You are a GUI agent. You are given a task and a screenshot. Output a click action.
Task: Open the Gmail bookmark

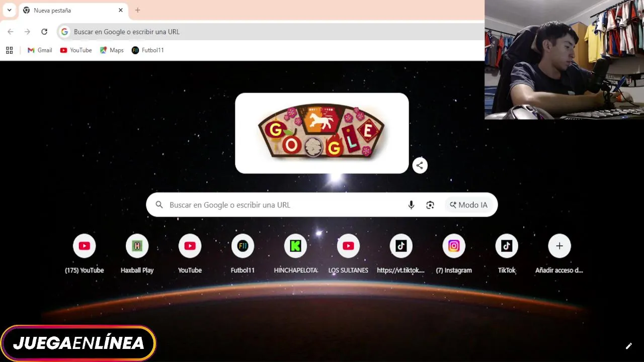click(x=40, y=50)
